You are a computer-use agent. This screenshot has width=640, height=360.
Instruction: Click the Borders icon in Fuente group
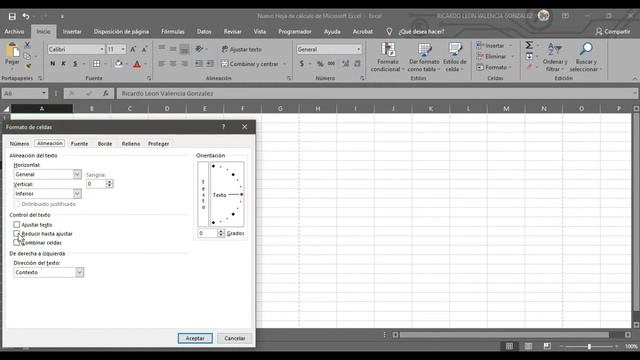pos(96,64)
